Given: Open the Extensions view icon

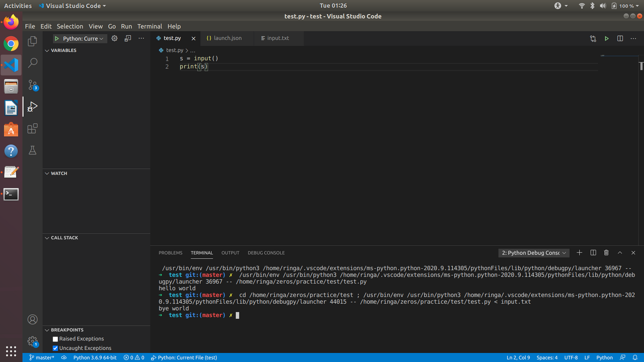Looking at the screenshot, I should coord(33,128).
